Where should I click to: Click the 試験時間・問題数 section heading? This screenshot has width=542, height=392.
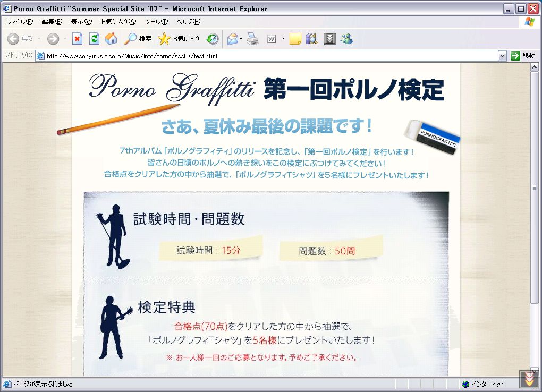189,219
